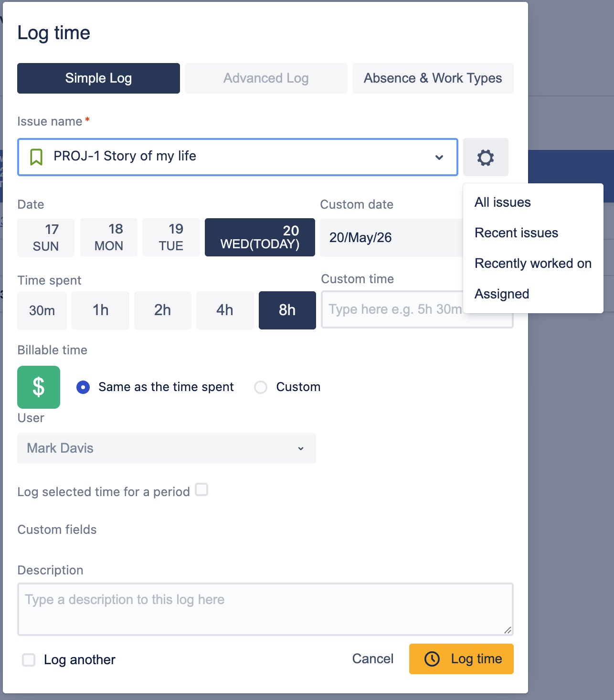Enable Log selected time for a period

[201, 489]
